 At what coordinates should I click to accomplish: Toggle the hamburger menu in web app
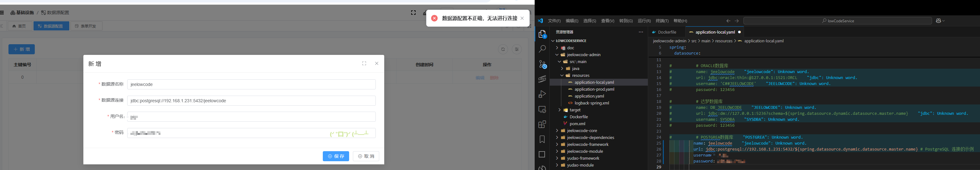pyautogui.click(x=2, y=13)
